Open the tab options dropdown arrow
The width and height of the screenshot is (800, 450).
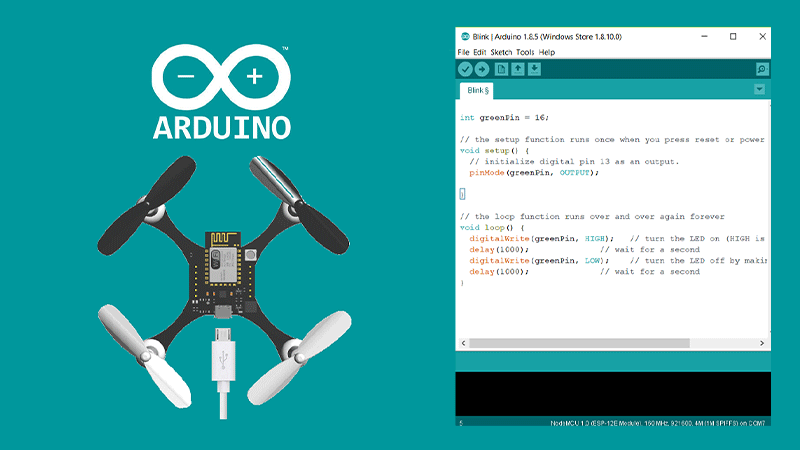(x=759, y=89)
